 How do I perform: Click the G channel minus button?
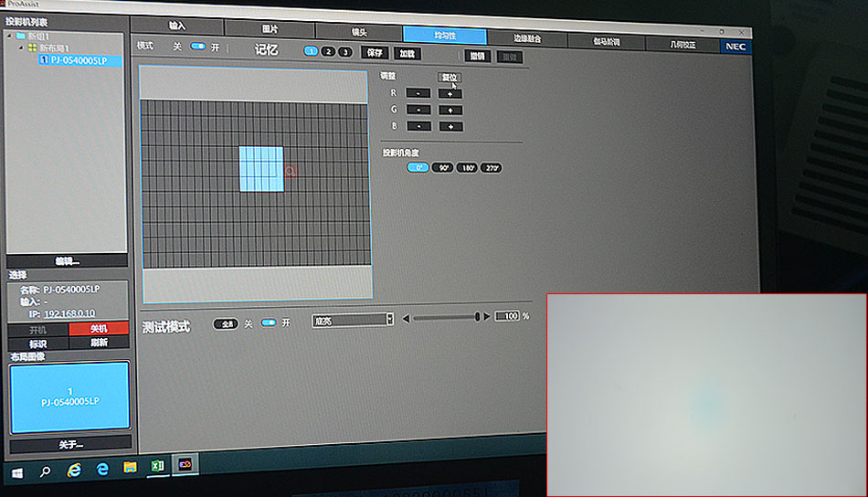pos(418,110)
